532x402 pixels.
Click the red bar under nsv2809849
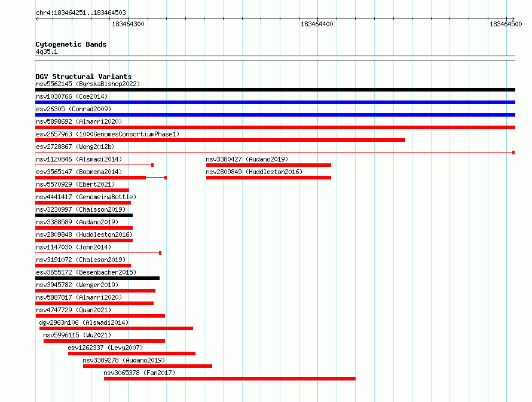(268, 178)
